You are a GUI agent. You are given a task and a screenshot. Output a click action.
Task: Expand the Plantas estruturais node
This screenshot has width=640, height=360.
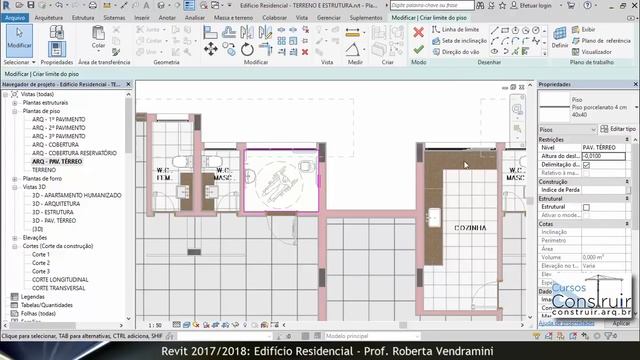tap(15, 103)
